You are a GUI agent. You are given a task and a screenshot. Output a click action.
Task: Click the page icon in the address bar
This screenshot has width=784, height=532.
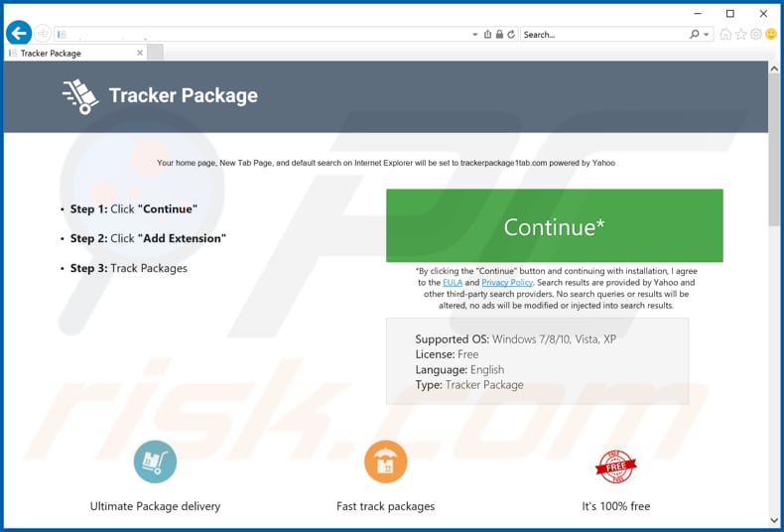coord(62,34)
